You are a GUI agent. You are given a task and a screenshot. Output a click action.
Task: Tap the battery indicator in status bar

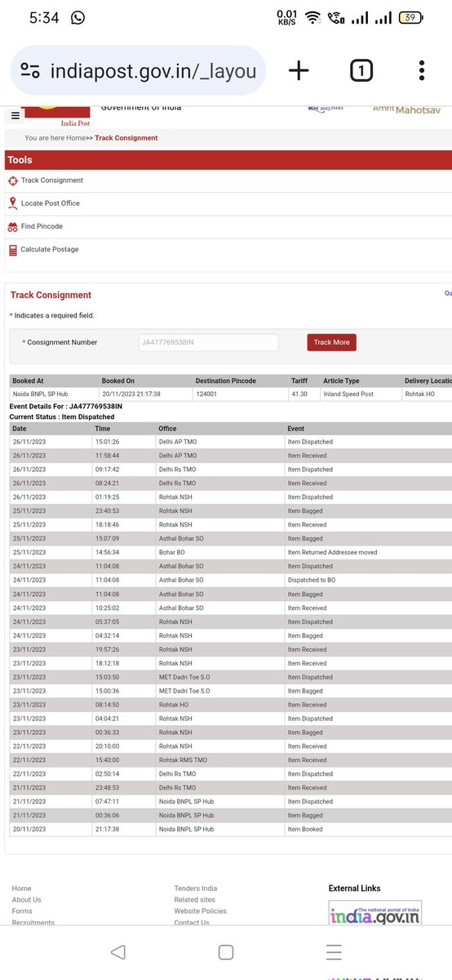[x=412, y=17]
